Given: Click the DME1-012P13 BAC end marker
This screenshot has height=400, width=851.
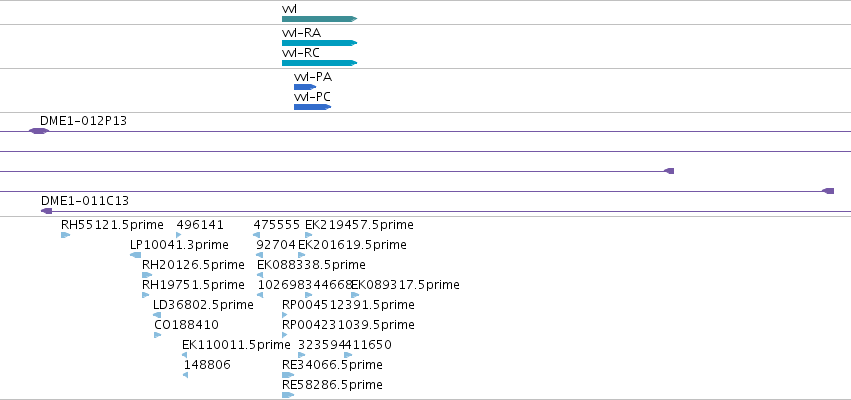Looking at the screenshot, I should pyautogui.click(x=39, y=131).
